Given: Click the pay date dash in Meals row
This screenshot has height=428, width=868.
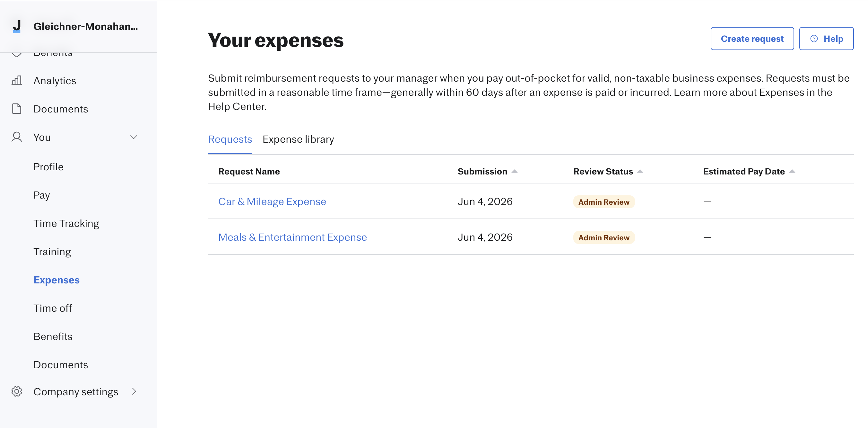Looking at the screenshot, I should (x=707, y=237).
